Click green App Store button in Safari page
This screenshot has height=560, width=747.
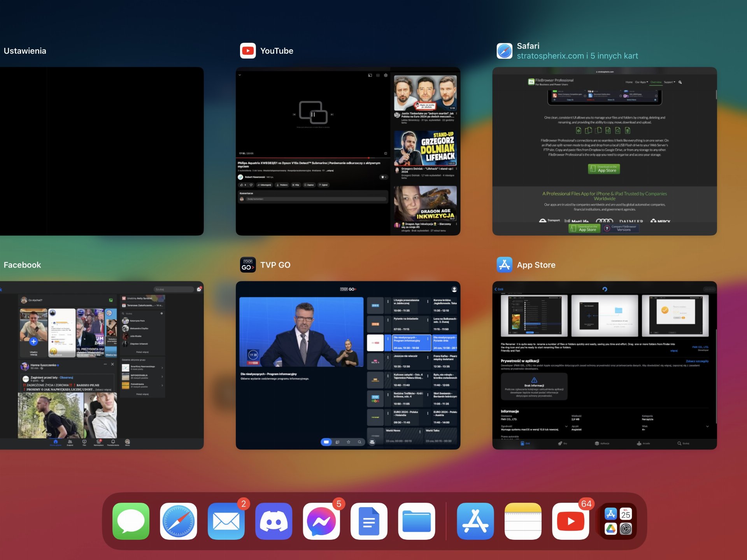pyautogui.click(x=604, y=169)
